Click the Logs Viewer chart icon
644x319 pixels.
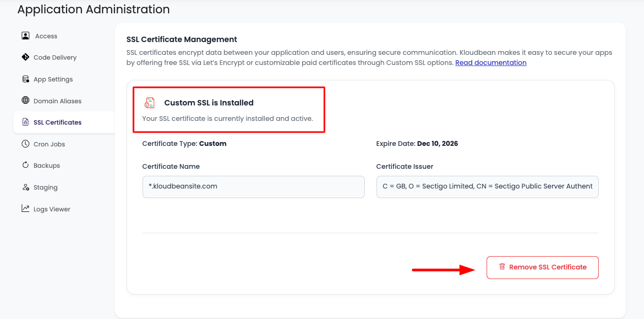coord(26,209)
